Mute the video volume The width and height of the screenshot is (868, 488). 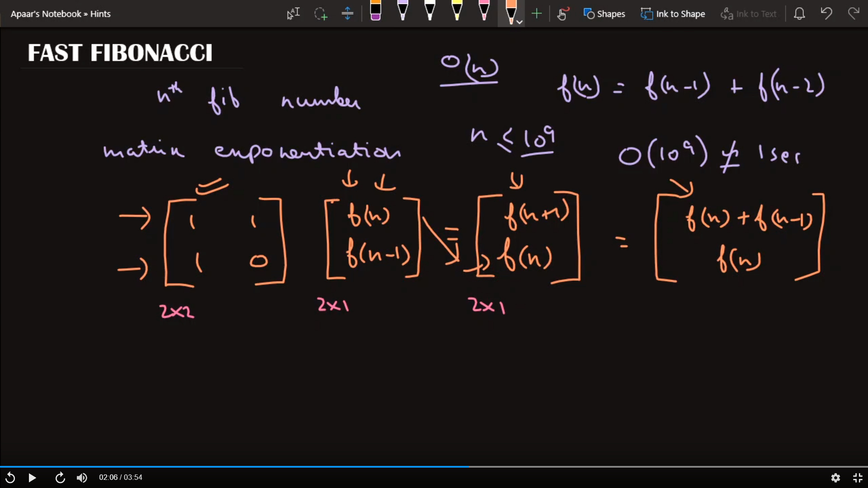coord(82,478)
